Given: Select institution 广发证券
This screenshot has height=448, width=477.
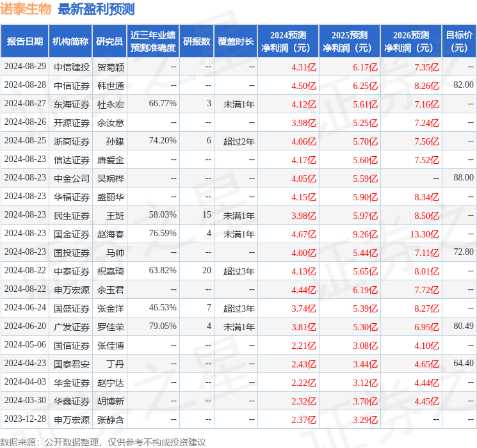Looking at the screenshot, I should [x=72, y=327].
